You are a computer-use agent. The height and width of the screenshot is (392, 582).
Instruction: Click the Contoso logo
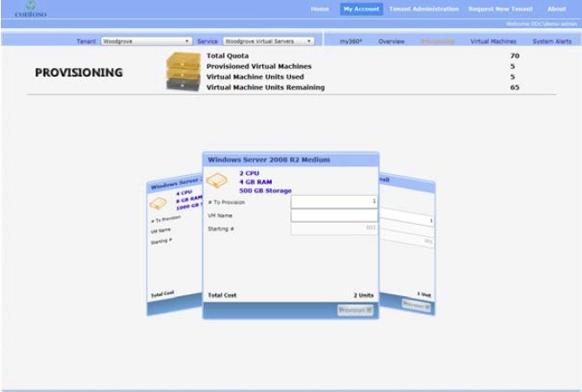pyautogui.click(x=30, y=10)
